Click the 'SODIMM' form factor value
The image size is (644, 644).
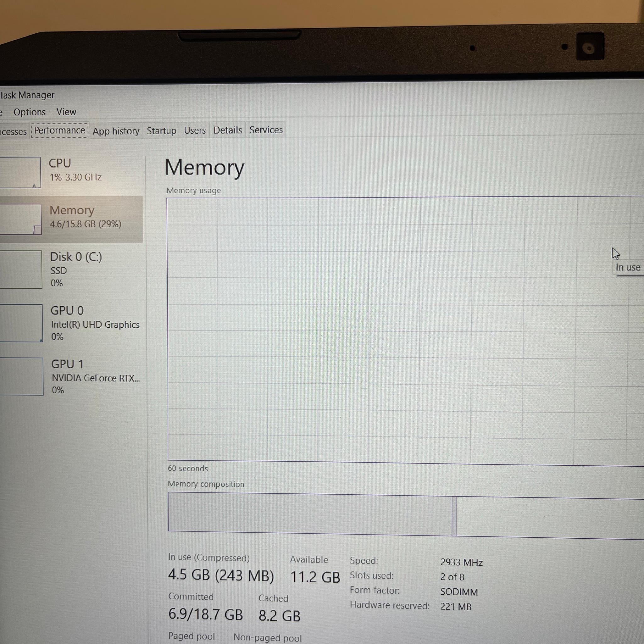459,592
